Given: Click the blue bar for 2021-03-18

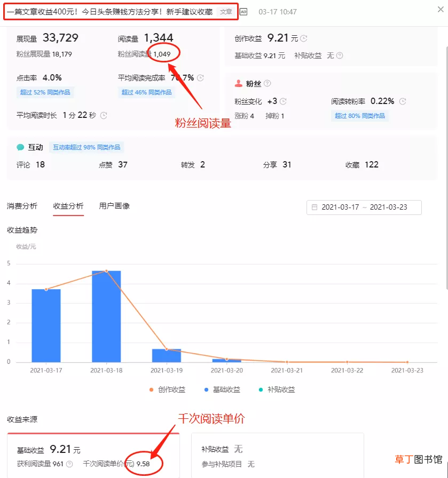Looking at the screenshot, I should (106, 316).
